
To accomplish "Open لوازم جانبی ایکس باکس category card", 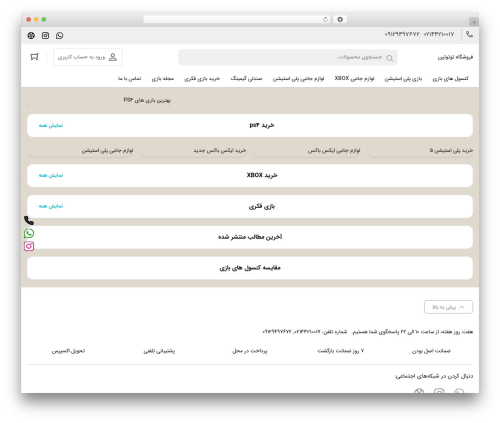I will point(307,151).
